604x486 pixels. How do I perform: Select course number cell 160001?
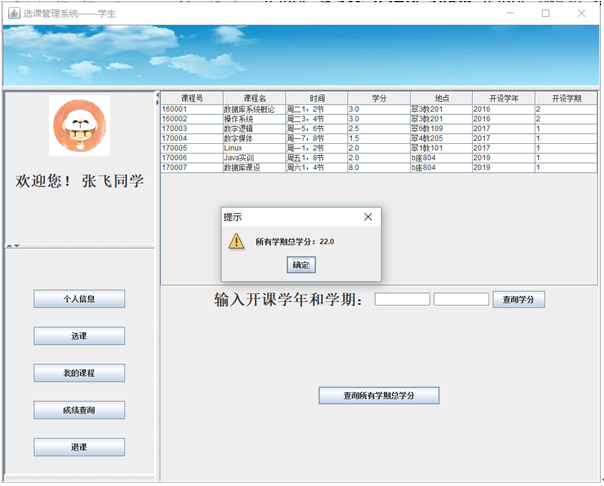192,109
